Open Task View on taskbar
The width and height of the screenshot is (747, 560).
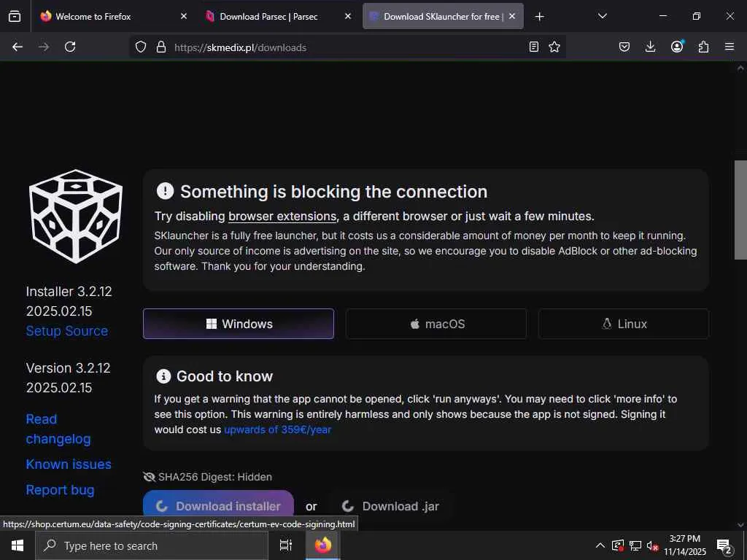pos(285,545)
